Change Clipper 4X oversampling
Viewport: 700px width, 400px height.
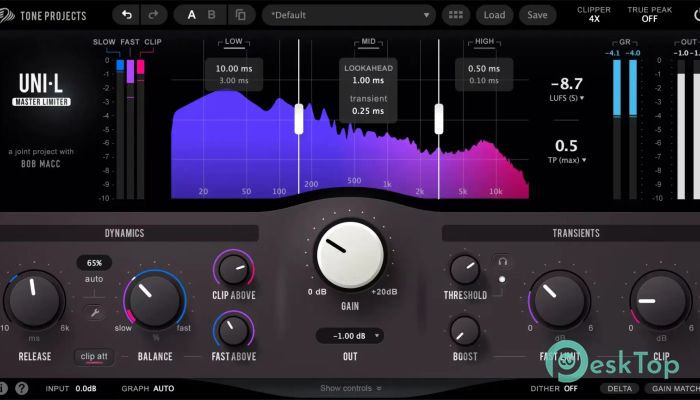click(x=594, y=15)
